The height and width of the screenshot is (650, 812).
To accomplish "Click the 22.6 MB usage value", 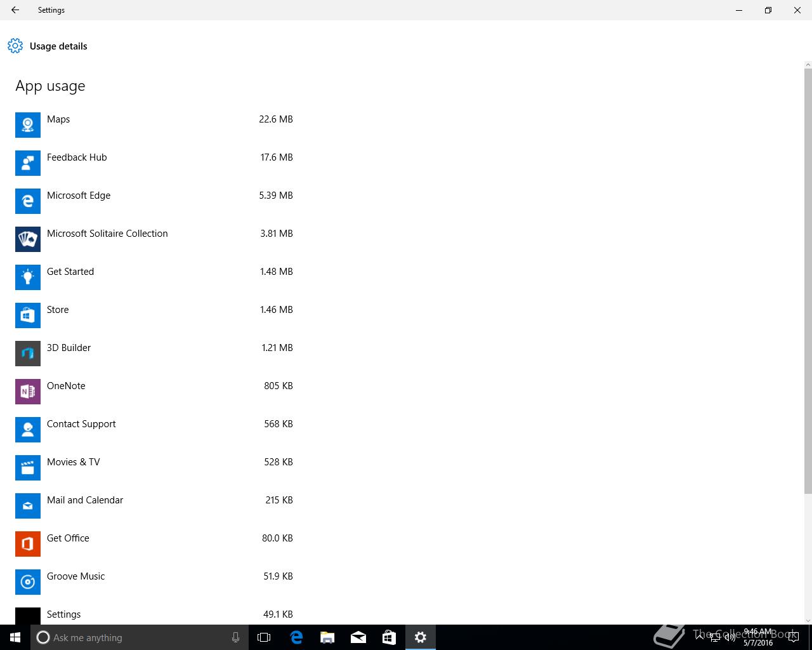I will coord(276,119).
